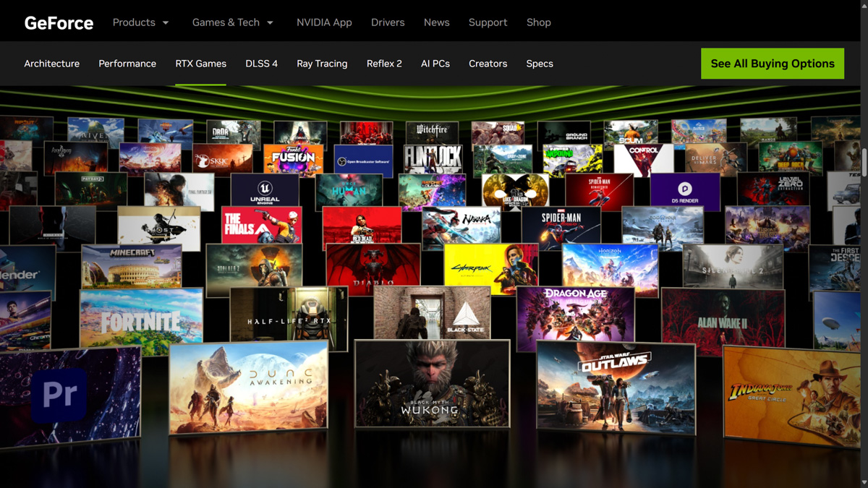Viewport: 868px width, 488px height.
Task: Select the Horizon game thumbnail
Action: [610, 269]
